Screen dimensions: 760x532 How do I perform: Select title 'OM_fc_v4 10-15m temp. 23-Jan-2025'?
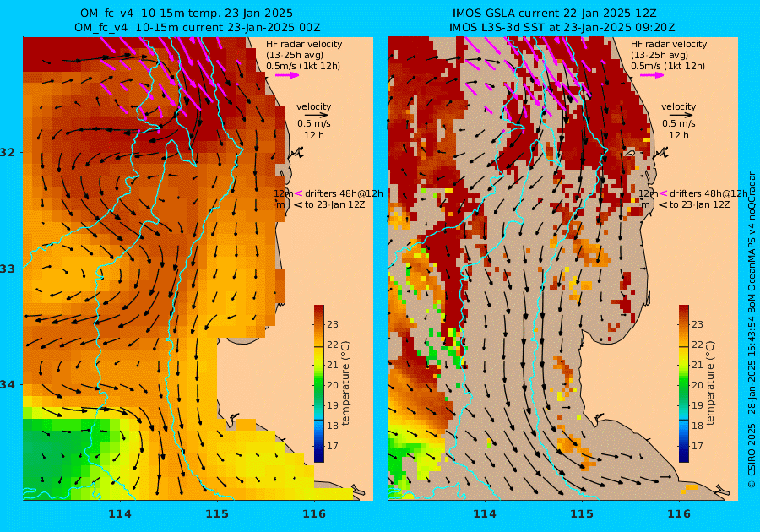click(187, 13)
